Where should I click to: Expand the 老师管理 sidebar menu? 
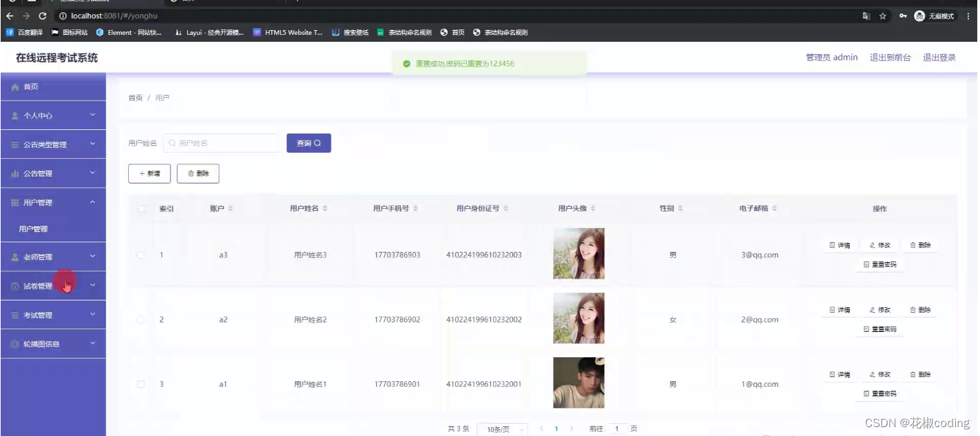tap(53, 257)
